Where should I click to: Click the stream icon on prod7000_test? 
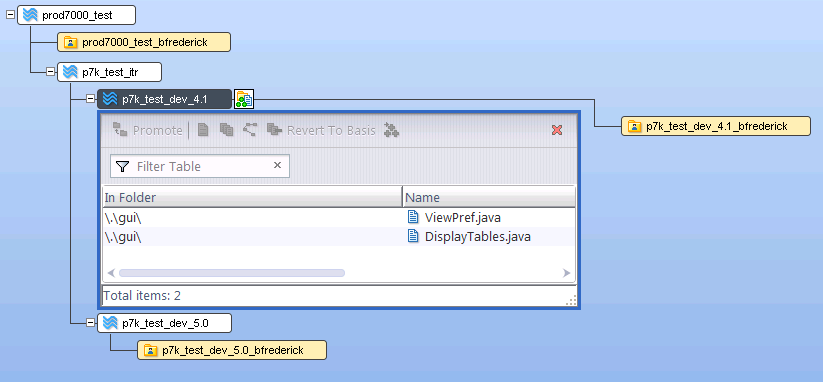pos(30,15)
